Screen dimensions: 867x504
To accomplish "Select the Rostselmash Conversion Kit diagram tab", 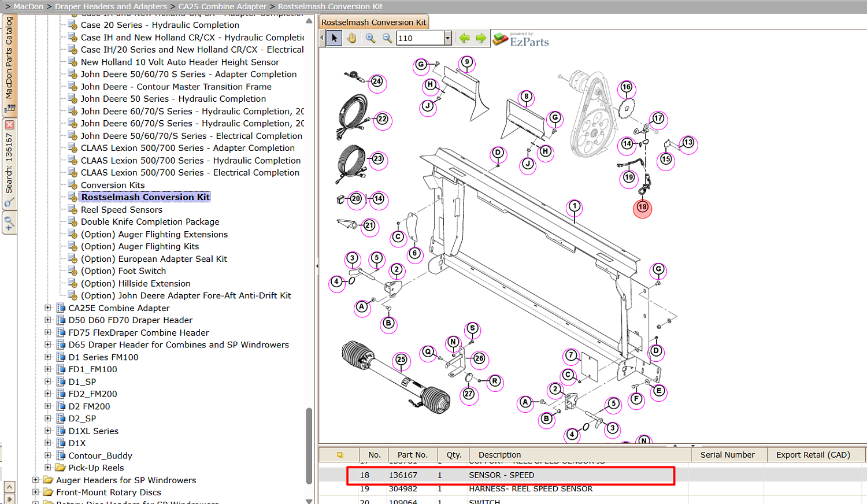I will 373,23.
